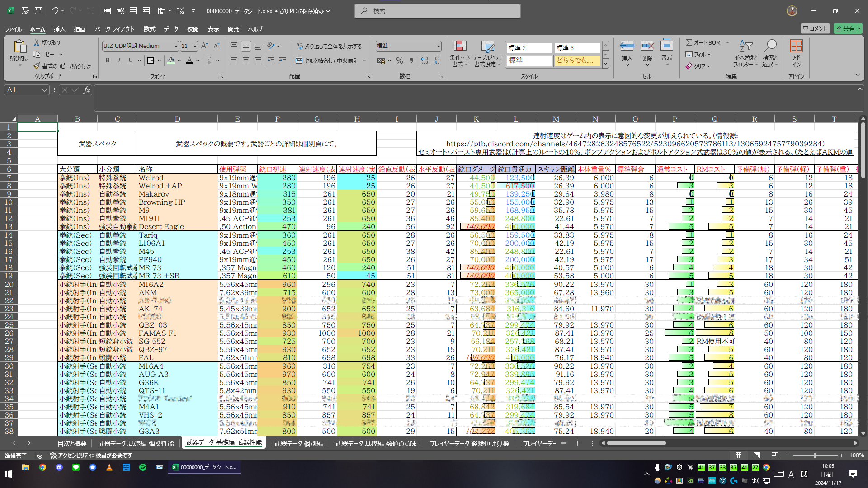Expand the cell styles gallery

(x=605, y=64)
